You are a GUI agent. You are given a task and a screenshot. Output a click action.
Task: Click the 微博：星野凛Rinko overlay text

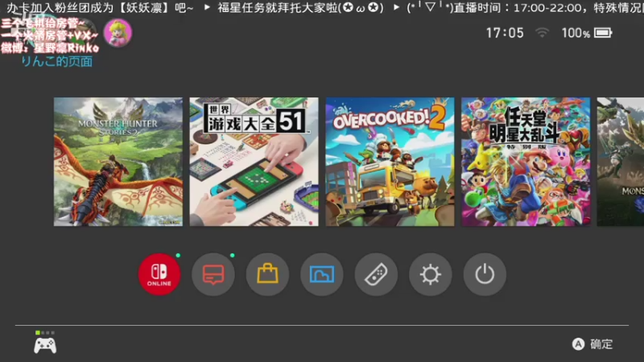coord(50,48)
